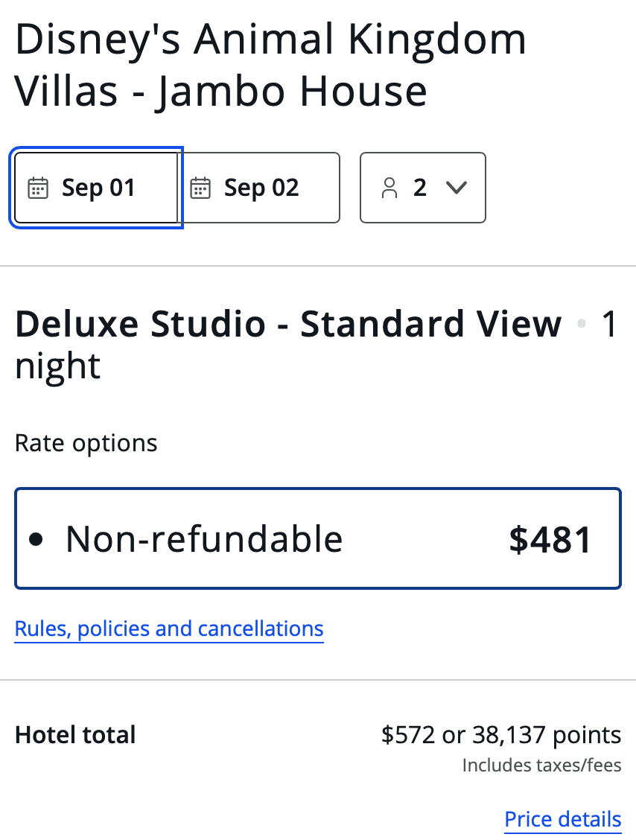Open the Sep 01 check-in date field
This screenshot has height=840, width=636.
tap(98, 188)
